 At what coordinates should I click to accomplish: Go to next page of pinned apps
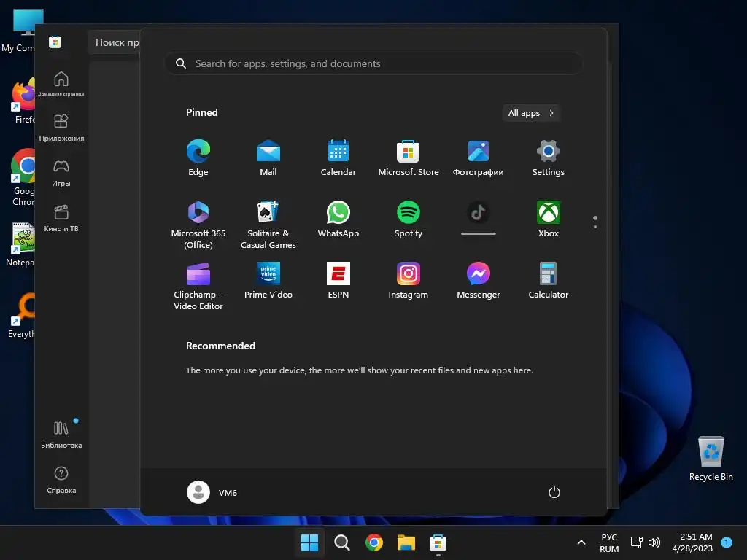tap(595, 227)
